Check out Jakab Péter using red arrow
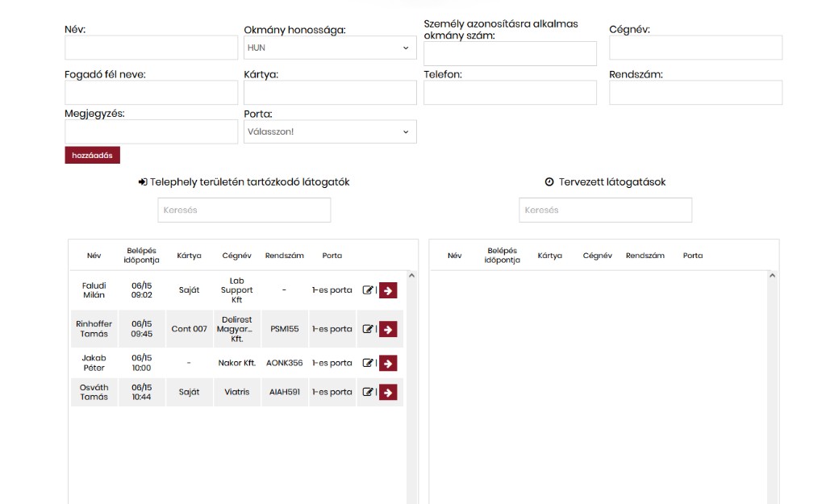This screenshot has width=826, height=504. (388, 363)
